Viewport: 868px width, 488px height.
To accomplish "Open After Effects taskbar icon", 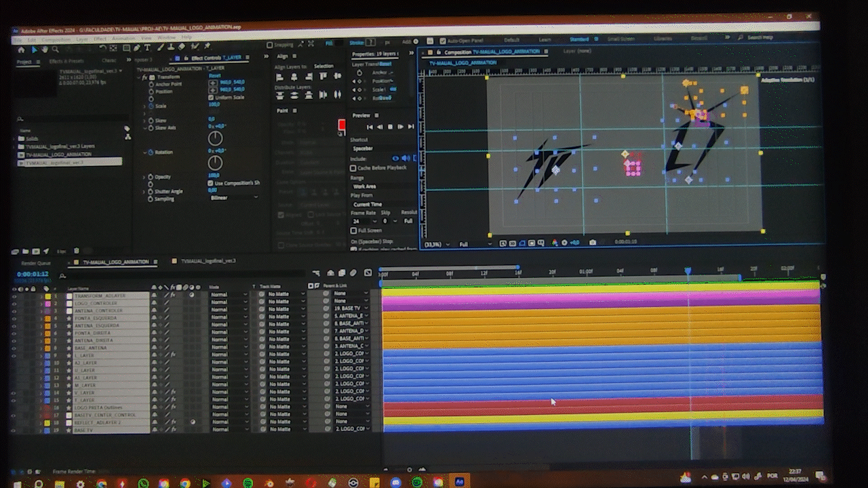I will pos(460,482).
